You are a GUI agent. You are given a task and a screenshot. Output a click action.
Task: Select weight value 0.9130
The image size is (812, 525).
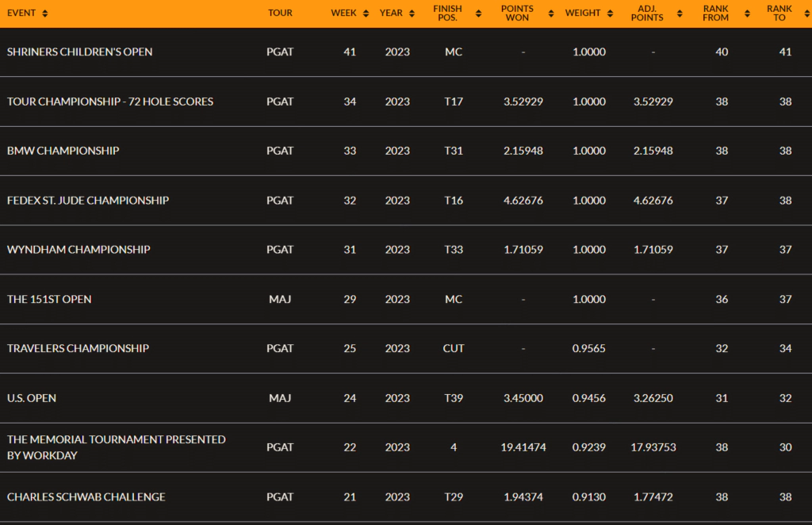tap(589, 497)
